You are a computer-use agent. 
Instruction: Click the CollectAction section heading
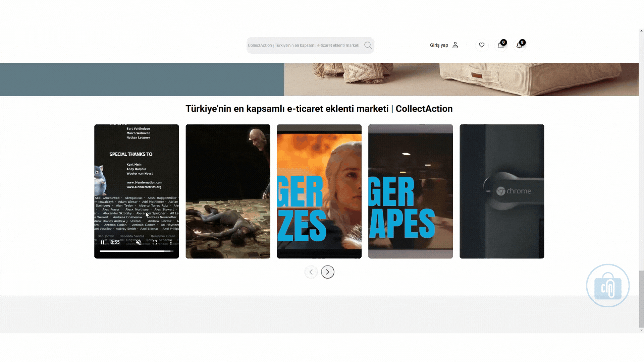coord(319,109)
